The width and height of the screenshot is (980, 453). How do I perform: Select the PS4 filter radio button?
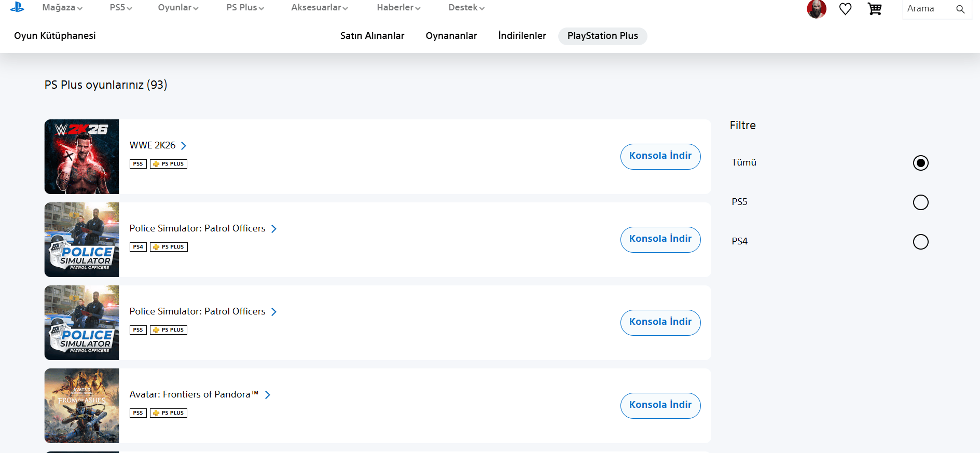pos(921,242)
